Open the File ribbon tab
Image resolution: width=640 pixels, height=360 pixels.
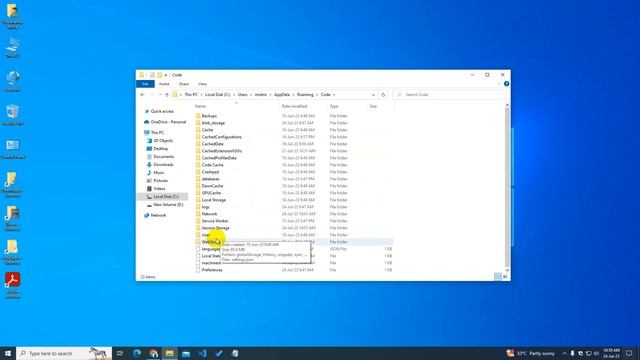[x=145, y=84]
